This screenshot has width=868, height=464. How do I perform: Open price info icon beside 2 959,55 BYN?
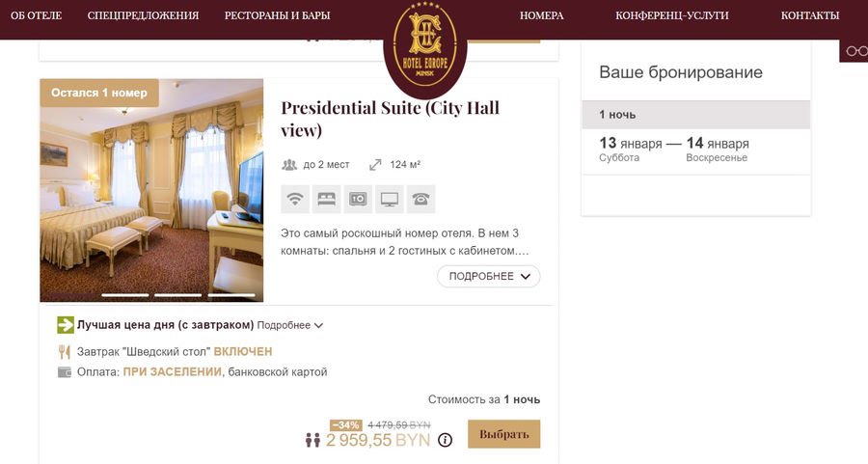[x=445, y=440]
